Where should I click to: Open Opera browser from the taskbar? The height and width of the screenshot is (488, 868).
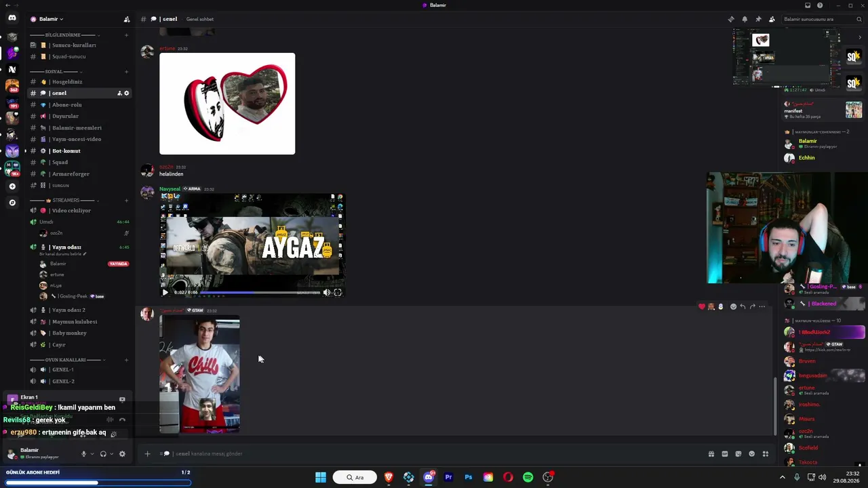tap(508, 477)
